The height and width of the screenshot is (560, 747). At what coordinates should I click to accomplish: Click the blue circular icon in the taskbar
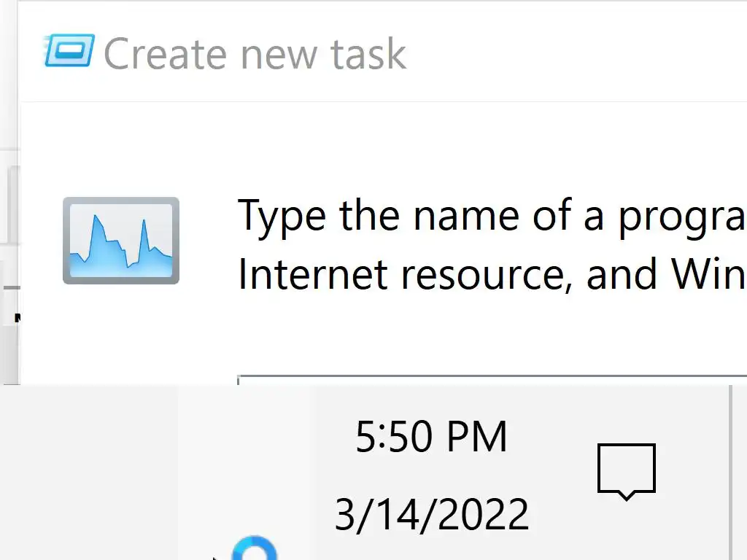pos(255,549)
